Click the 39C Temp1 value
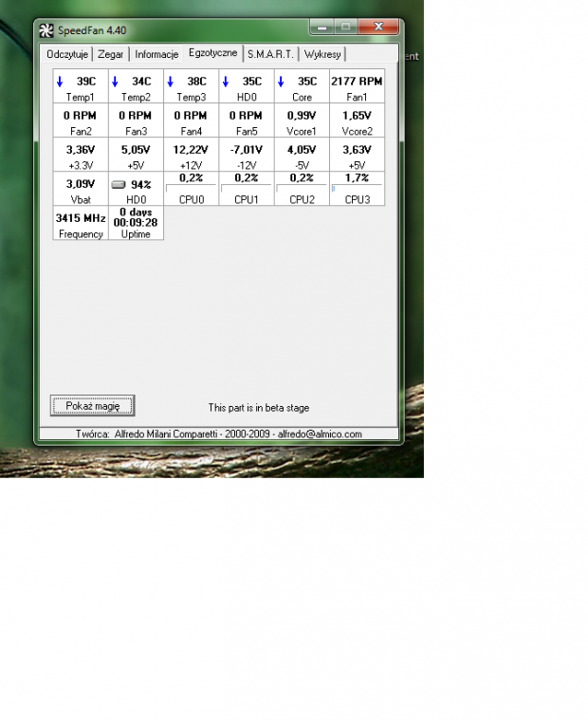 [x=86, y=82]
